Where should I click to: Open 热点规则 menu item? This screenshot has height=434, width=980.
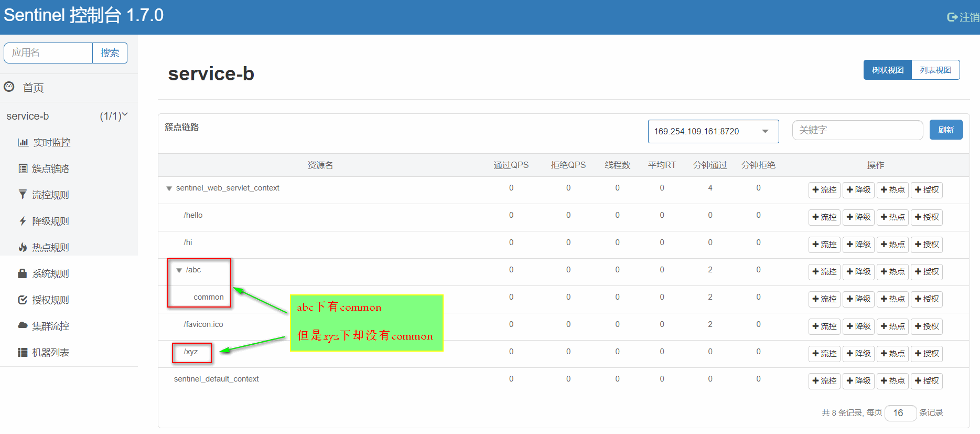tap(50, 247)
